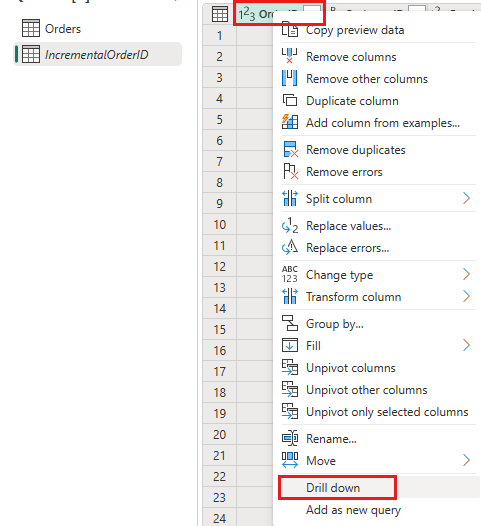The width and height of the screenshot is (481, 526).
Task: Click the Unpivot only selected columns icon
Action: pos(289,412)
